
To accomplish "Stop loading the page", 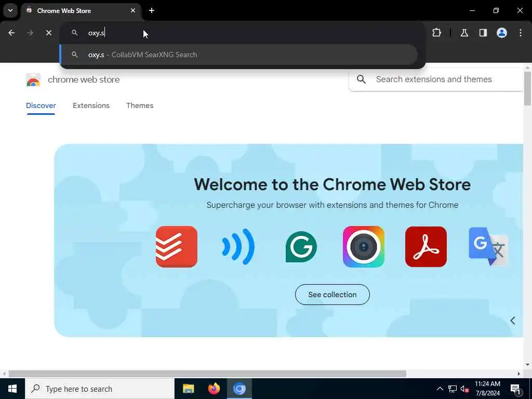I will 49,33.
